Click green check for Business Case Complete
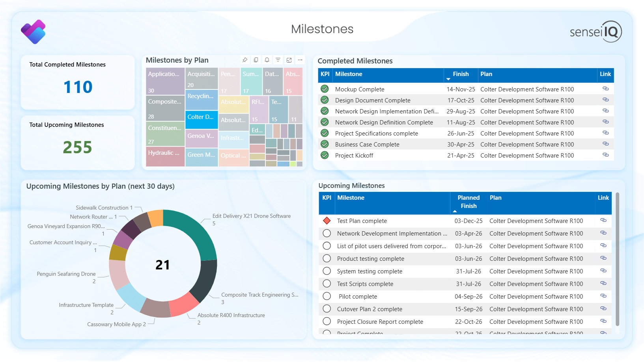 [325, 144]
